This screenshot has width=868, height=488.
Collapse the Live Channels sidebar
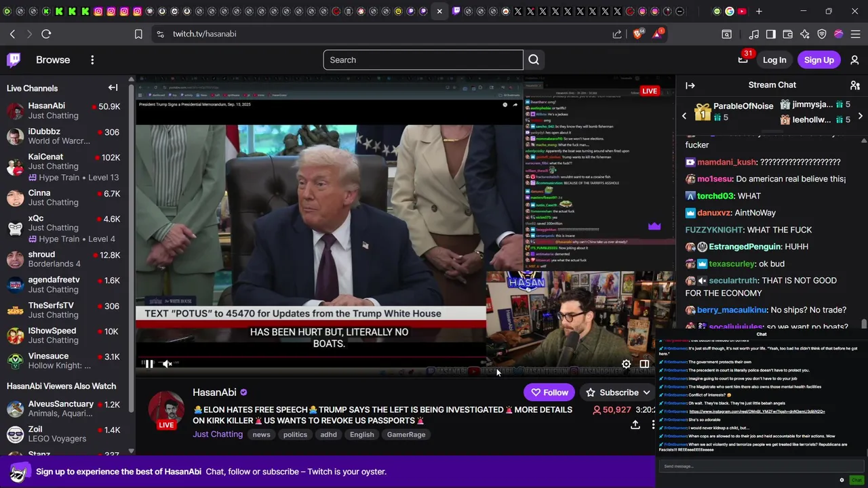tap(113, 87)
